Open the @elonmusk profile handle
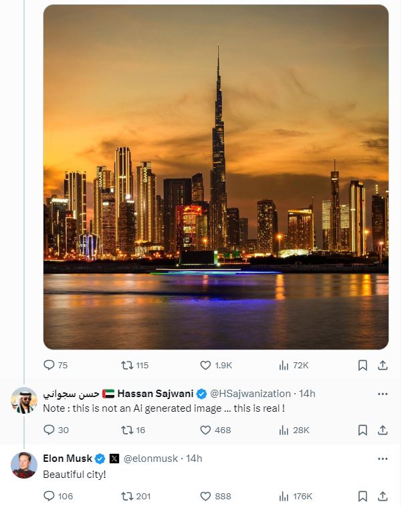Viewport: 420px width, 506px height. 150,459
